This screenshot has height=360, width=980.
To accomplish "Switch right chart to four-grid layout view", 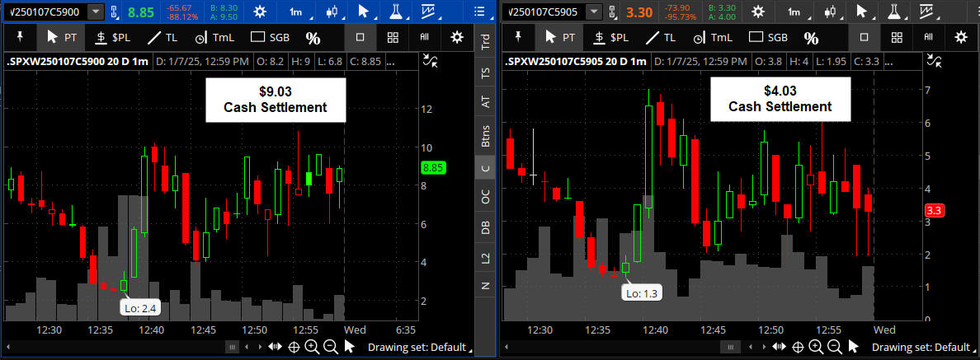I will pyautogui.click(x=896, y=37).
